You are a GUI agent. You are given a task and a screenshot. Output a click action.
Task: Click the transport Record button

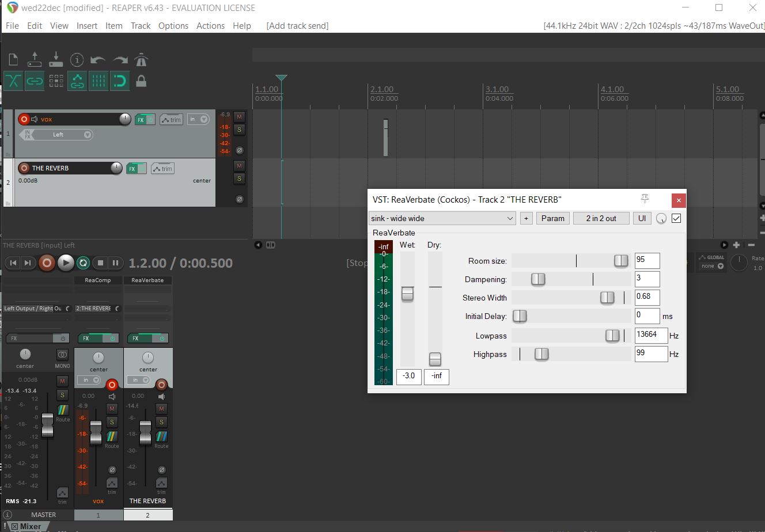pos(47,263)
